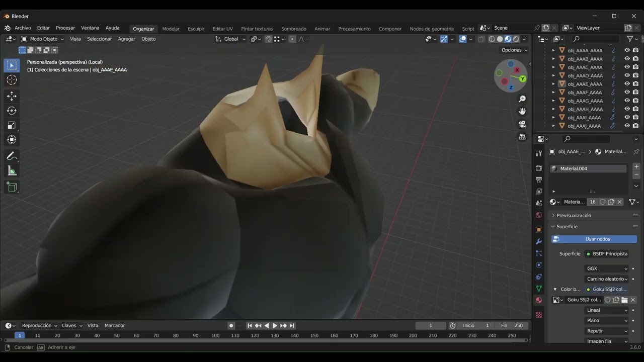Open the Opciones dropdown
This screenshot has width=644, height=362.
[x=515, y=50]
